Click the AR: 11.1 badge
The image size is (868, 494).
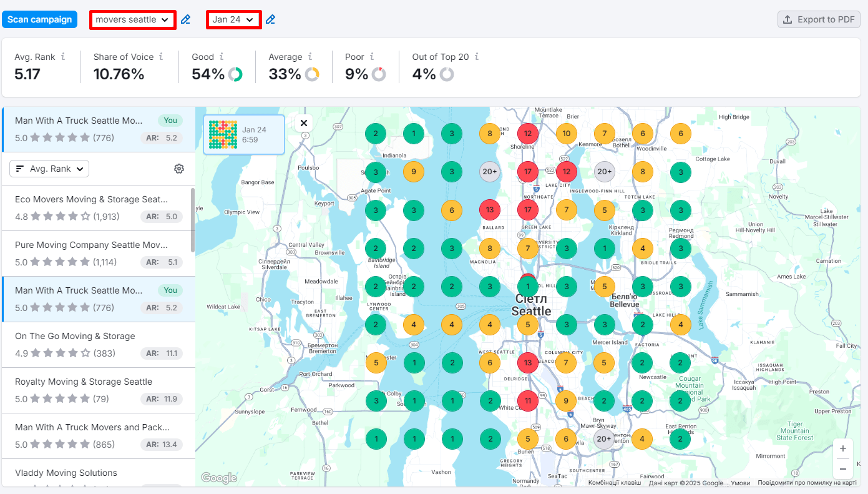pyautogui.click(x=162, y=353)
